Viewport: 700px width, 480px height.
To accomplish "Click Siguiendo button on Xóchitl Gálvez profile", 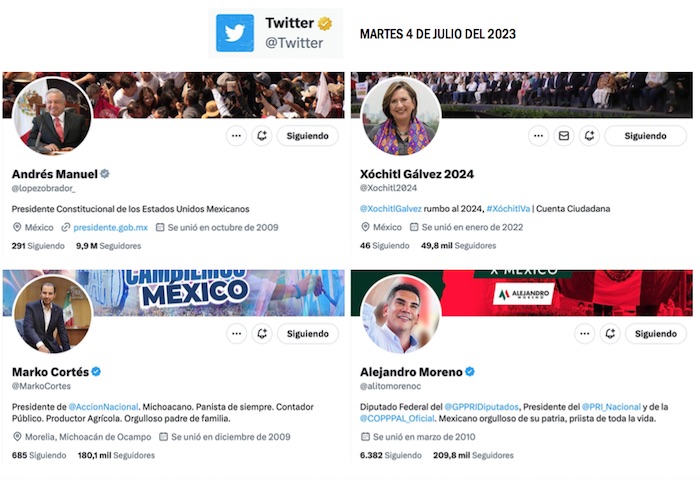I will pyautogui.click(x=646, y=136).
